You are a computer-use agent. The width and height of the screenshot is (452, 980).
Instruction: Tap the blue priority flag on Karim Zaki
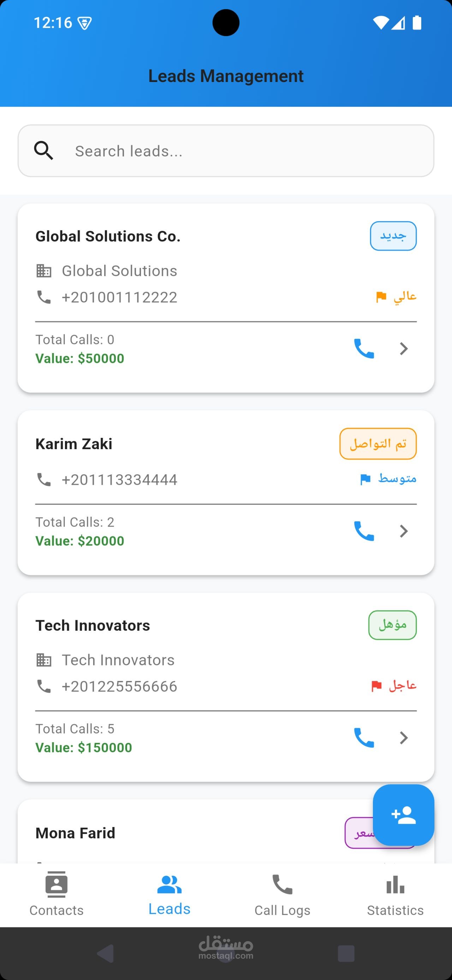point(365,479)
